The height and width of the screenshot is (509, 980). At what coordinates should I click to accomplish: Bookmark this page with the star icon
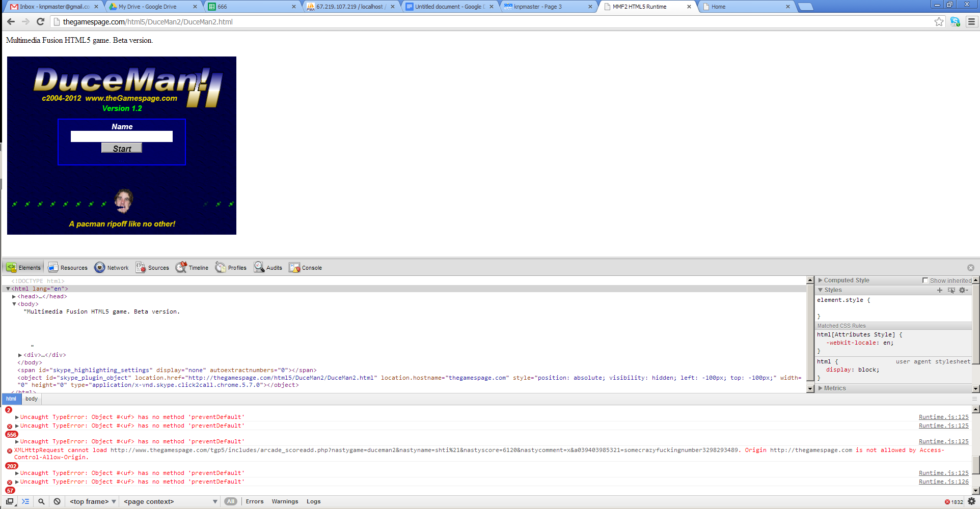coord(939,22)
